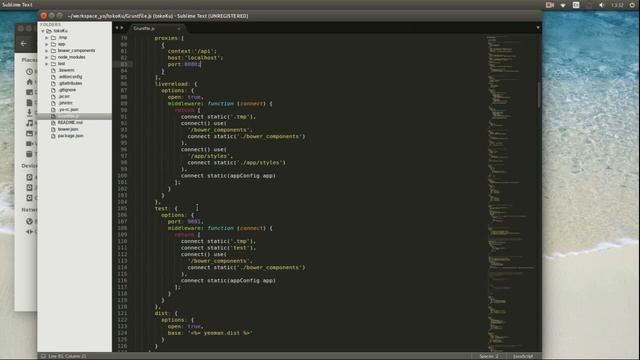Click the Line 83 position in status bar
This screenshot has width=640, height=360.
tap(67, 356)
